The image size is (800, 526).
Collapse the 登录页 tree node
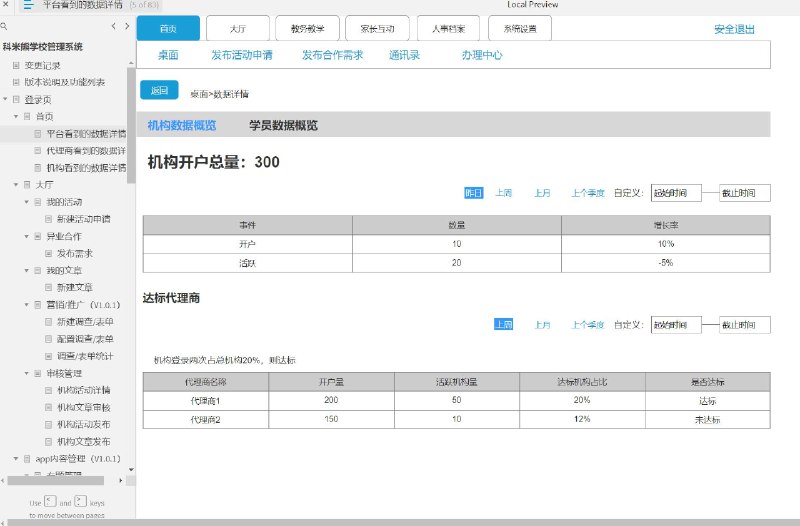(5, 99)
